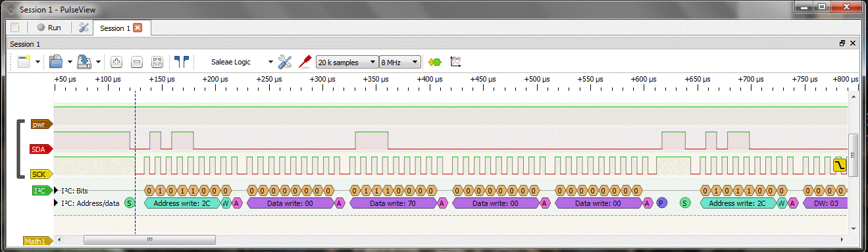Click the 'Data write: 70' annotation
The width and height of the screenshot is (868, 252).
coord(393,203)
